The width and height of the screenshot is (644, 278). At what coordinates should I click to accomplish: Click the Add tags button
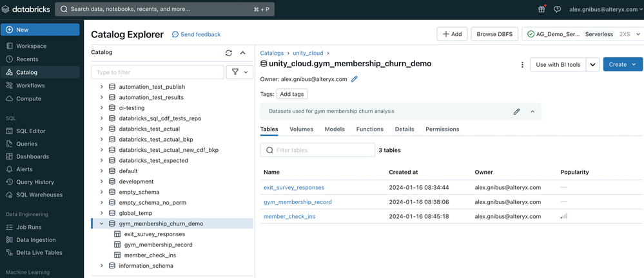click(x=291, y=94)
